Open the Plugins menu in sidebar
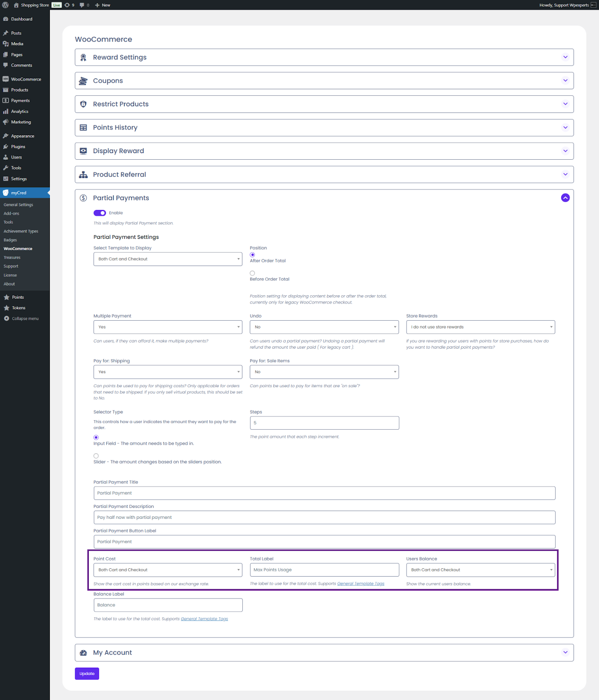This screenshot has height=700, width=599. tap(18, 147)
